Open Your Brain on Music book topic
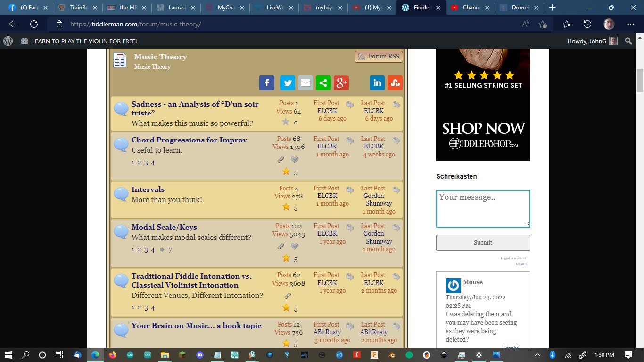Viewport: 644px width, 362px height. (x=196, y=325)
